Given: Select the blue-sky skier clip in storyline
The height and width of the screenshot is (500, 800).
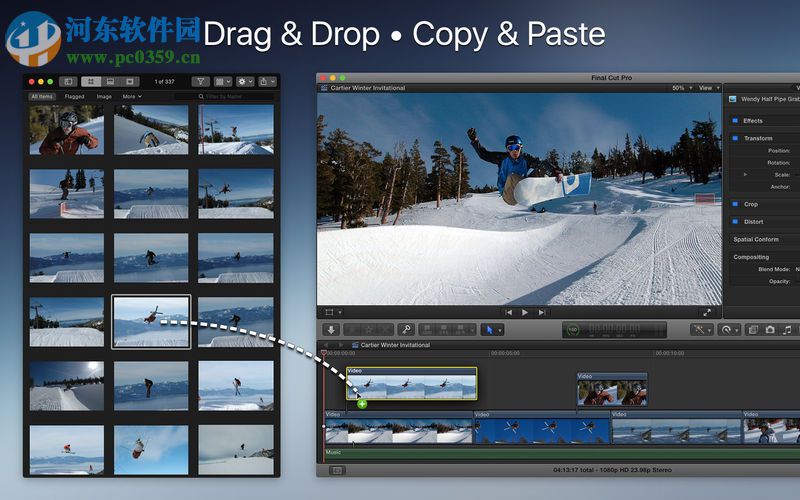Looking at the screenshot, I should tap(542, 427).
